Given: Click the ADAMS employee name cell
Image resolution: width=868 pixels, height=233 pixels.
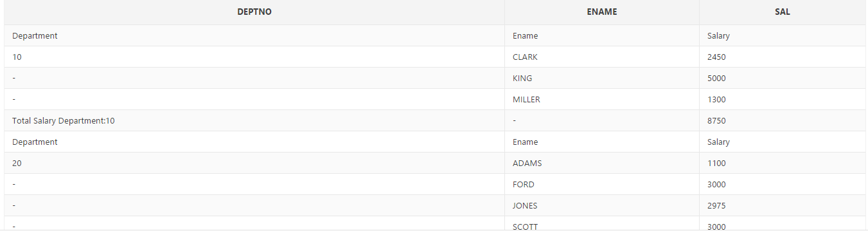Looking at the screenshot, I should pyautogui.click(x=602, y=163).
